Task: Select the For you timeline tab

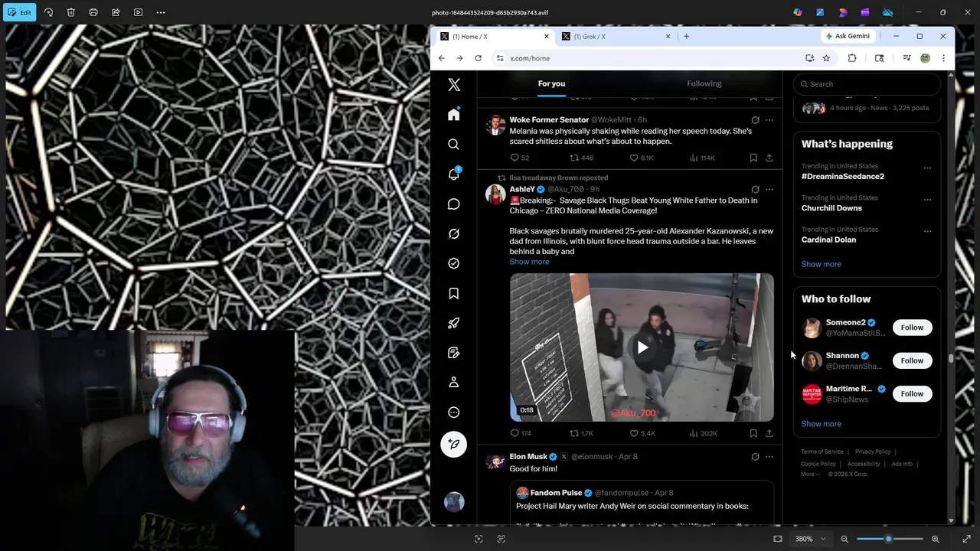Action: [551, 83]
